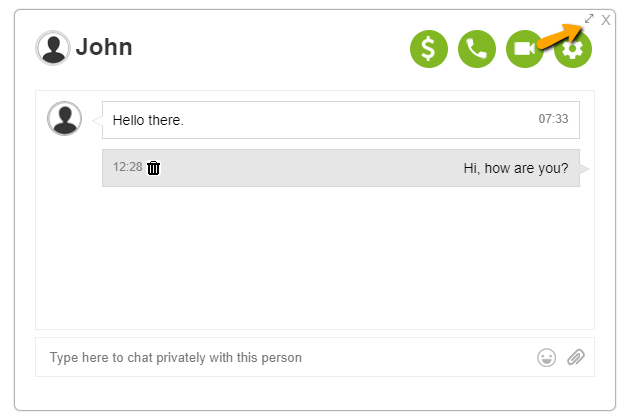The height and width of the screenshot is (419, 625).
Task: Click empty area of chat history
Action: pos(315,260)
